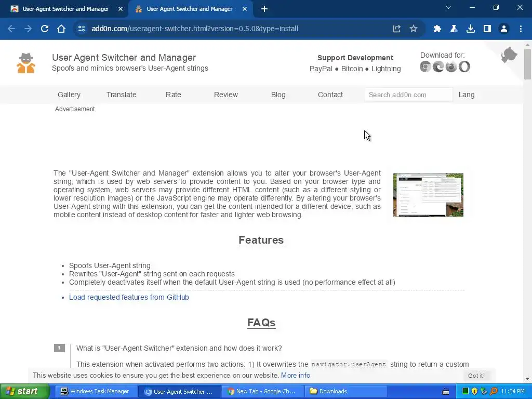Open the Chrome three-dot menu
The width and height of the screenshot is (532, 399).
click(521, 29)
